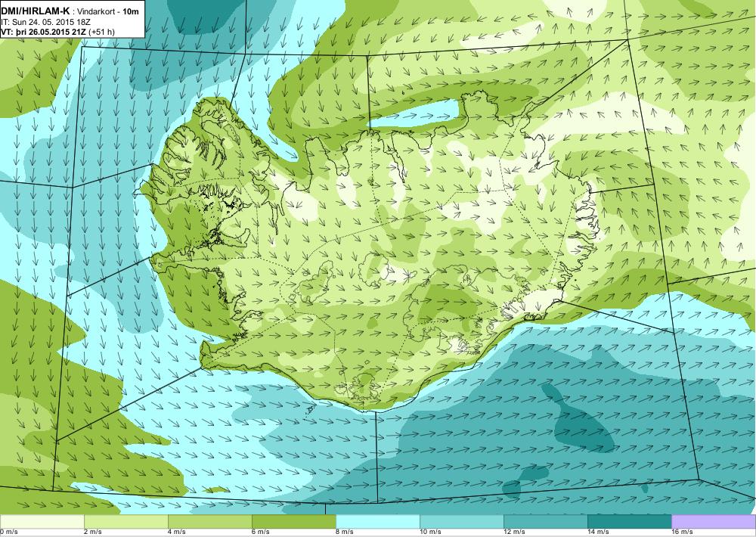Screen dimensions: 756x537
Task: Click the 8–10 m/s legend color swatch
Action: (x=377, y=522)
